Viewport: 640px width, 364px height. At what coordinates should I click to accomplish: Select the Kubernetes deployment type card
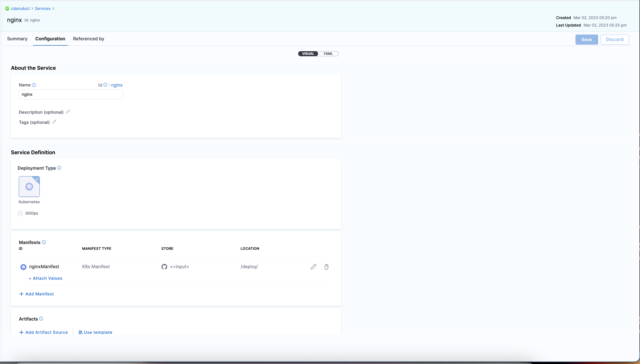[29, 187]
